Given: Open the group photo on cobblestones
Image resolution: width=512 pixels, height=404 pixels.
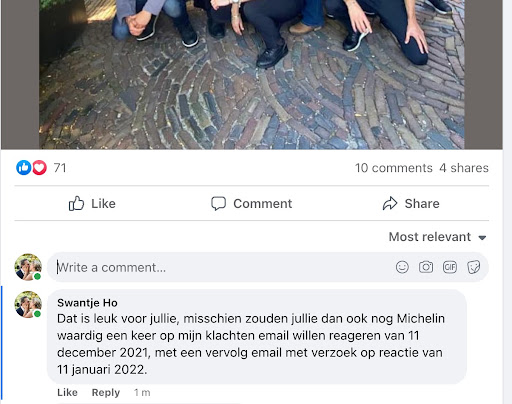Looking at the screenshot, I should (252, 74).
